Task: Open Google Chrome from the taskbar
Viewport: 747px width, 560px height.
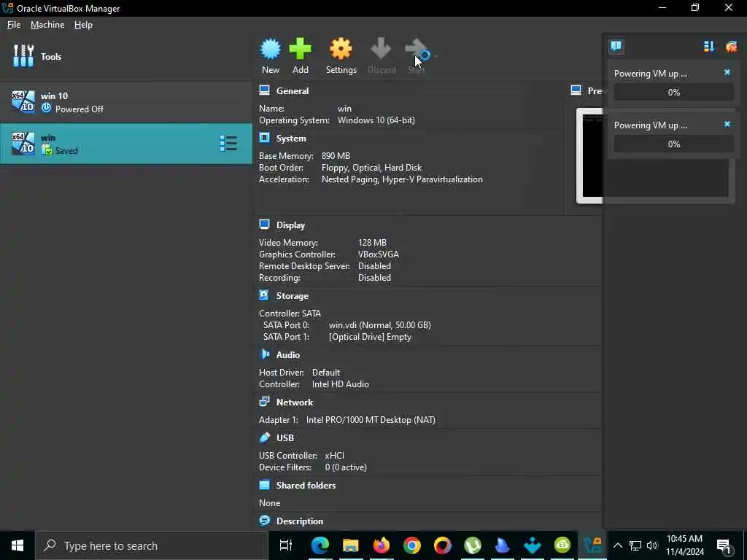Action: (x=411, y=545)
